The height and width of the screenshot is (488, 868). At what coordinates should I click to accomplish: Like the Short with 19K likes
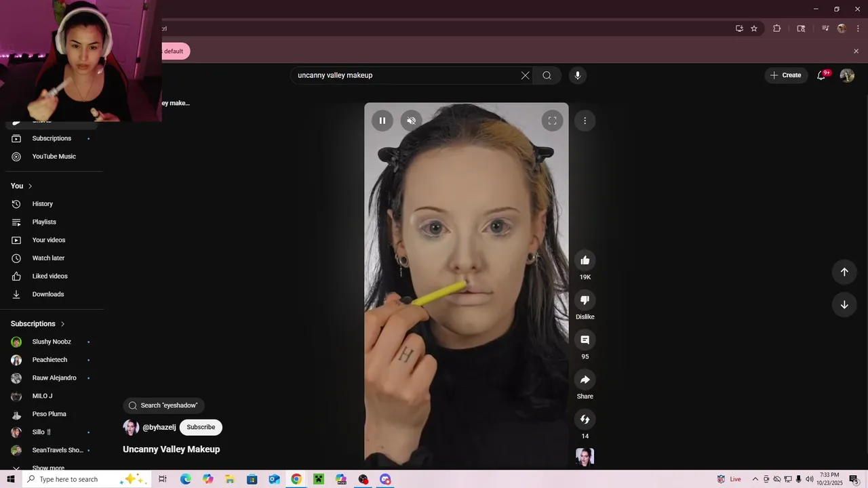(x=585, y=260)
